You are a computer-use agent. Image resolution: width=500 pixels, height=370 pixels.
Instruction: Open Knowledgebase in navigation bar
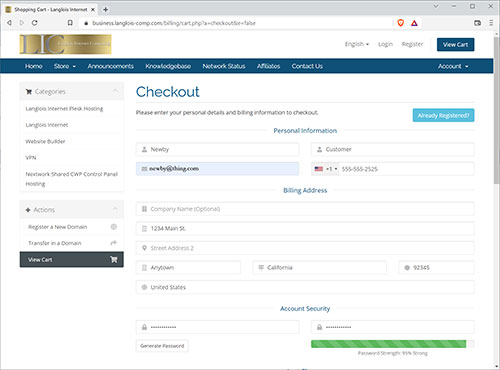(168, 66)
